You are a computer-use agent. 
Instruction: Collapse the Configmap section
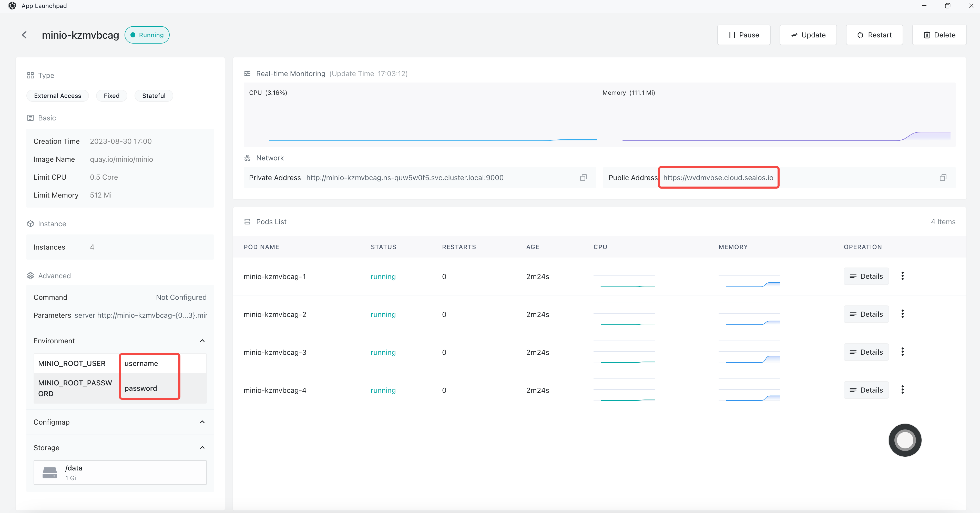pyautogui.click(x=202, y=422)
